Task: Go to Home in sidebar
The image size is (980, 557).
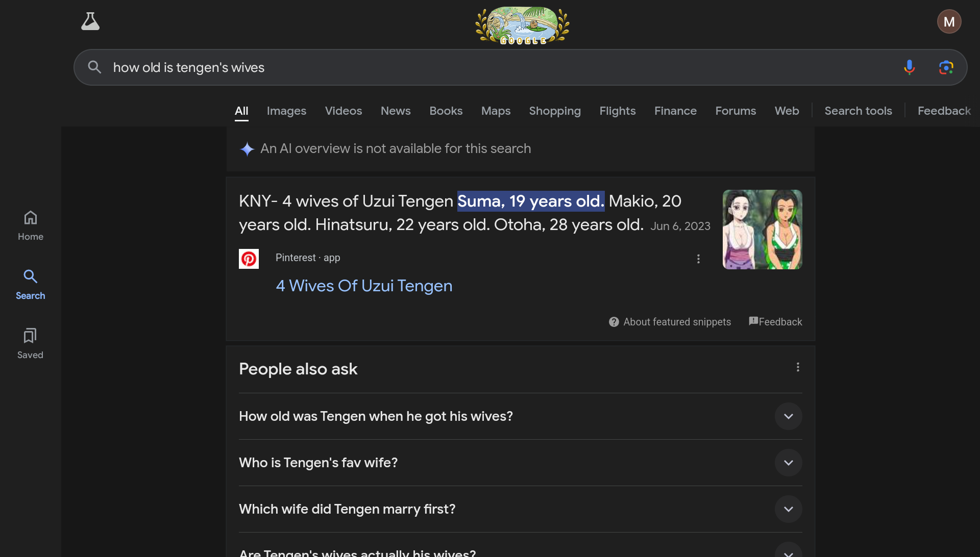Action: [31, 225]
